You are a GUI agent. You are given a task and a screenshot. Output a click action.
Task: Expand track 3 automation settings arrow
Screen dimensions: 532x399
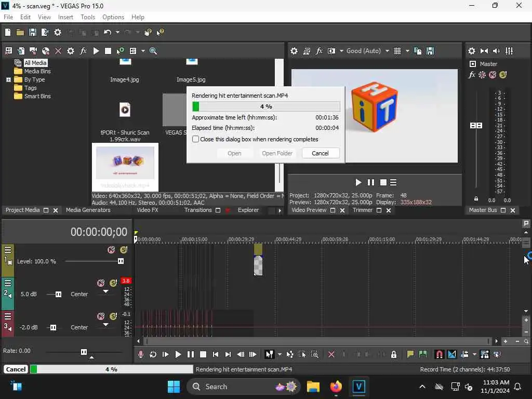tap(105, 325)
